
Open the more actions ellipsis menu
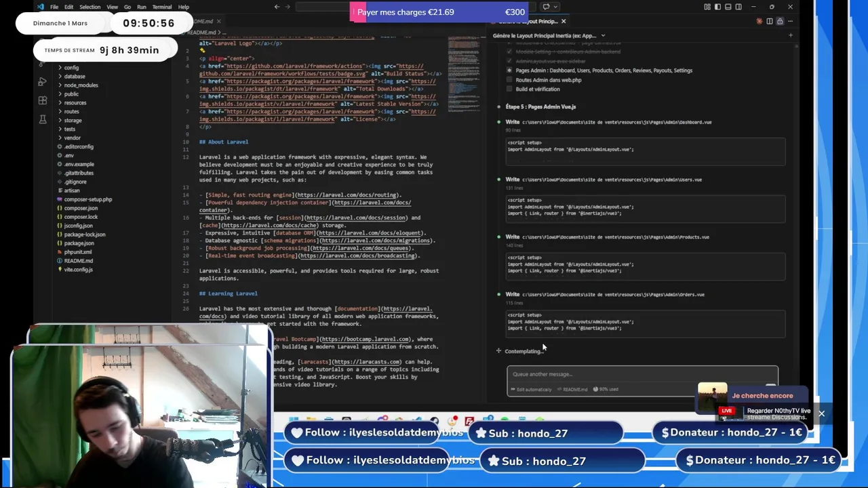(x=790, y=22)
